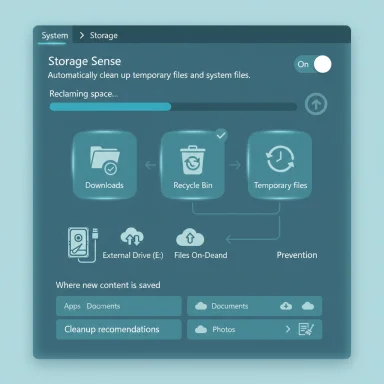This screenshot has width=384, height=384.
Task: Click the right arrow beside Recycle Bin
Action: pyautogui.click(x=235, y=165)
